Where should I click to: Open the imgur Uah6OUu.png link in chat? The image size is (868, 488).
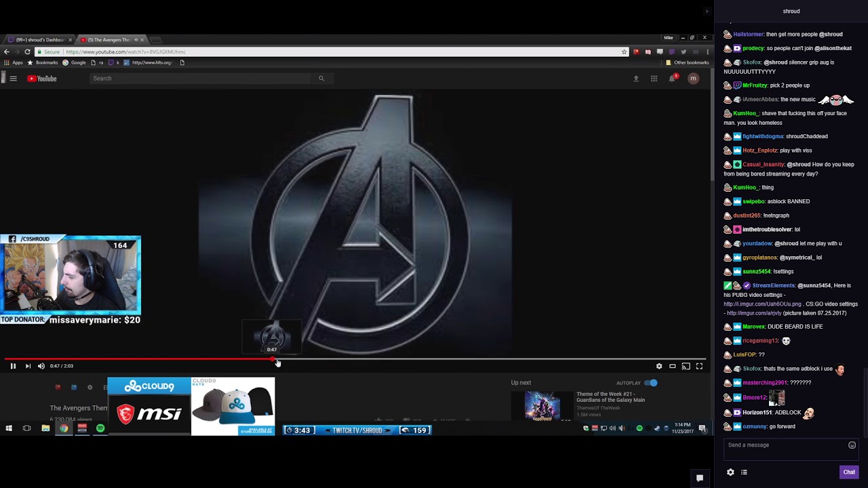762,304
